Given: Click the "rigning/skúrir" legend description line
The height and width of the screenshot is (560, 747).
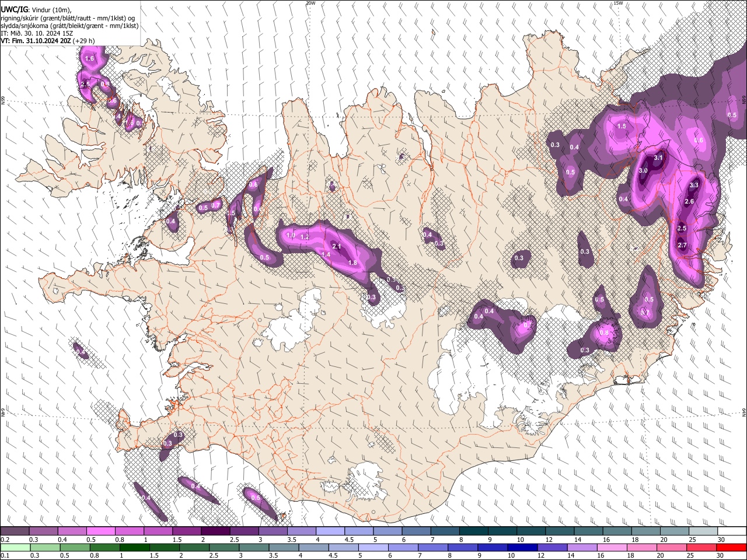Looking at the screenshot, I should [68, 17].
